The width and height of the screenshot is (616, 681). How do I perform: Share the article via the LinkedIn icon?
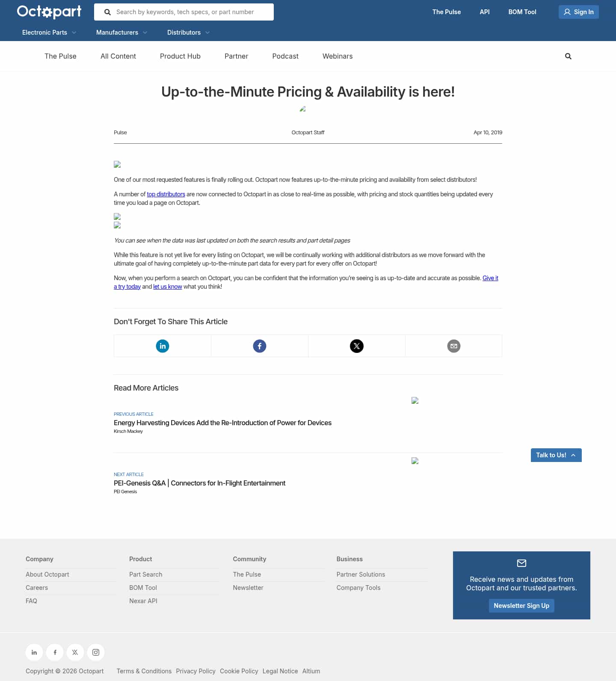[162, 346]
